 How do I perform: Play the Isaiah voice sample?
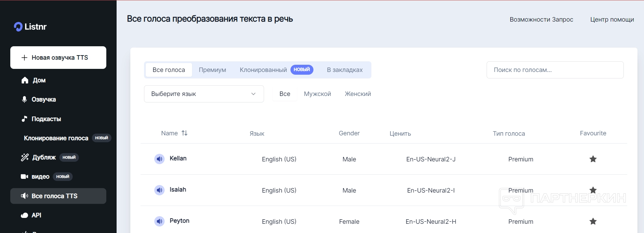[159, 190]
